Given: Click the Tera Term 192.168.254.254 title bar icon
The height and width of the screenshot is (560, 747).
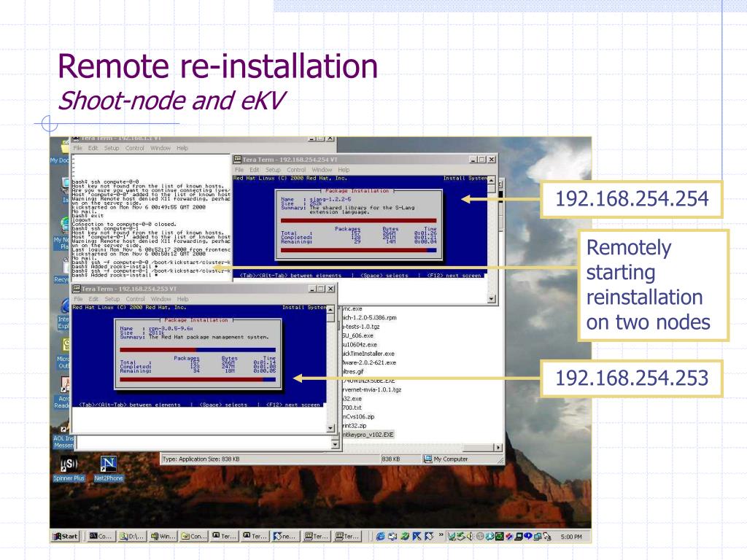Looking at the screenshot, I should click(x=237, y=160).
